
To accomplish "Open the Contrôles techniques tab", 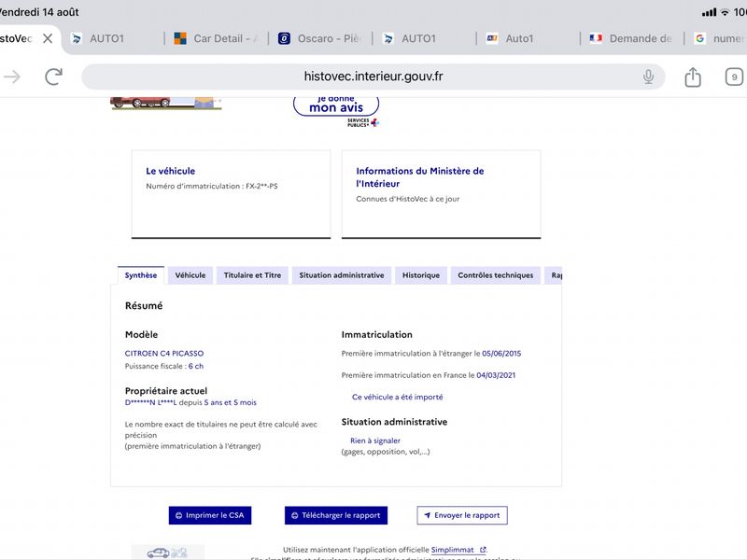I will pyautogui.click(x=496, y=275).
